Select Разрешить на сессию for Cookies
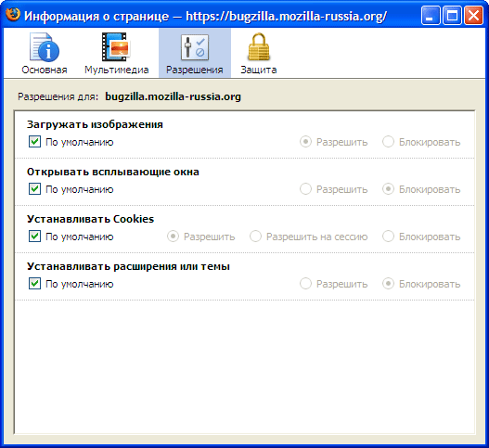Viewport: 489px width, 448px height. [255, 237]
